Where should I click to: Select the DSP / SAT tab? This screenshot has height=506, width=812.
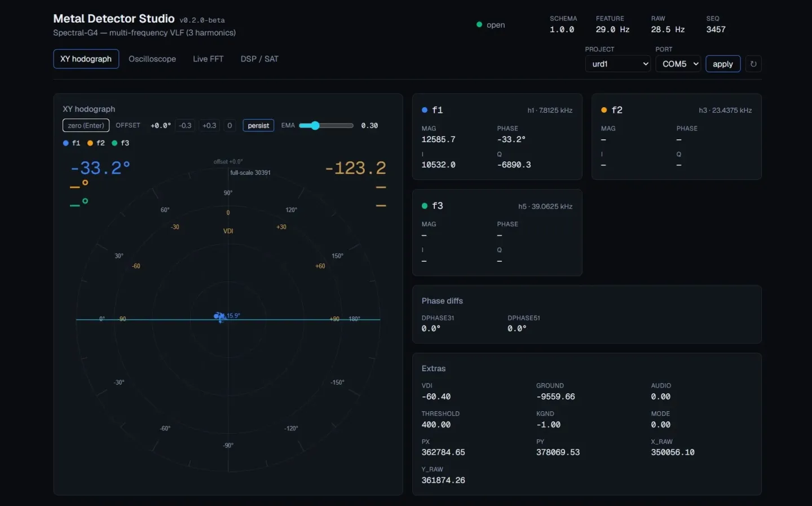coord(259,59)
